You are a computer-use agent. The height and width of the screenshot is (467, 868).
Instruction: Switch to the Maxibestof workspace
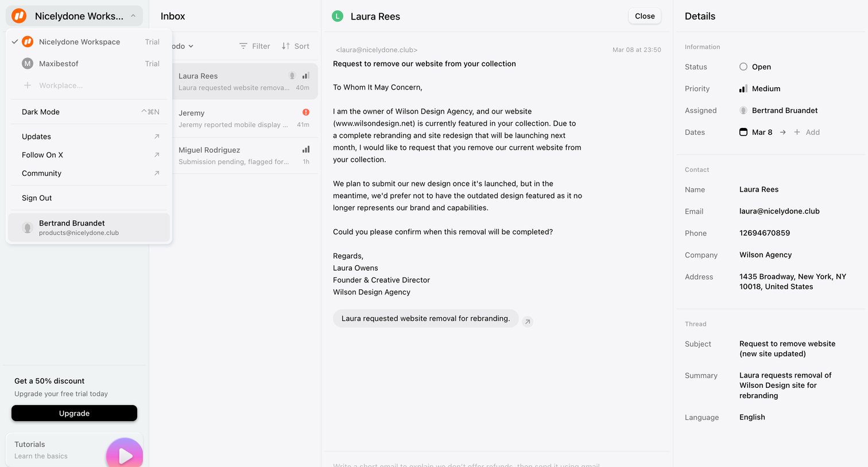[x=89, y=64]
